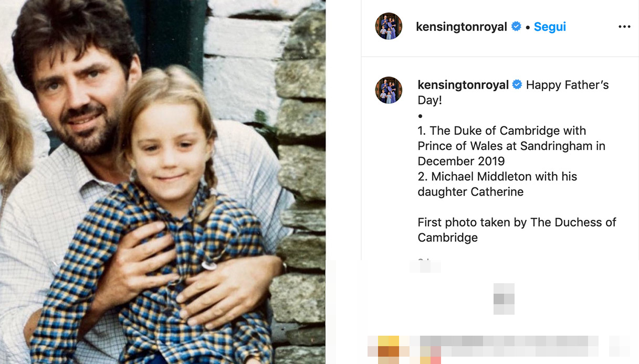
Task: Select the "Michael Middleton with his" caption line
Action: (497, 176)
